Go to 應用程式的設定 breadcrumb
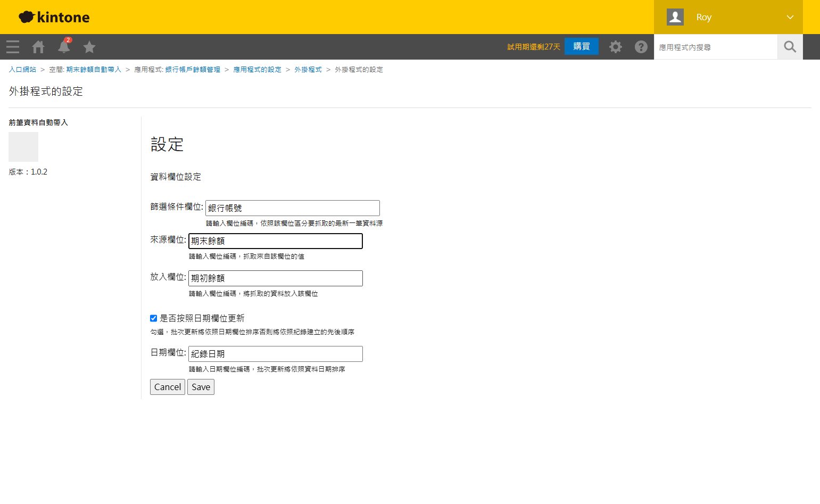This screenshot has height=504, width=820. [x=257, y=70]
